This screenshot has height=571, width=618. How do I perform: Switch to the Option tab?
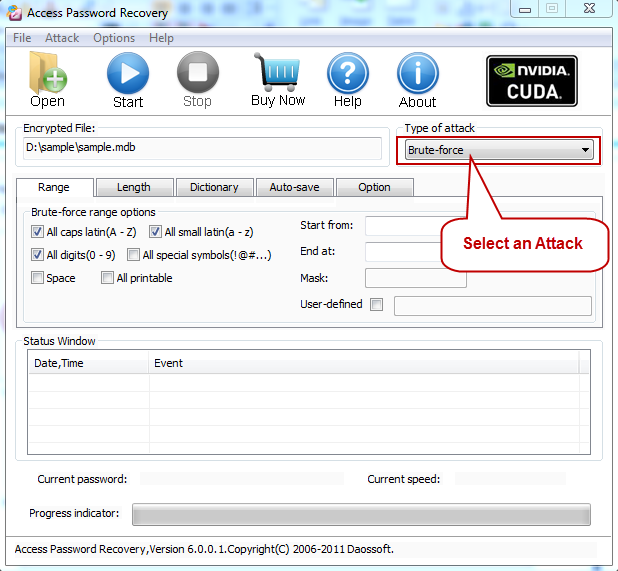click(374, 187)
